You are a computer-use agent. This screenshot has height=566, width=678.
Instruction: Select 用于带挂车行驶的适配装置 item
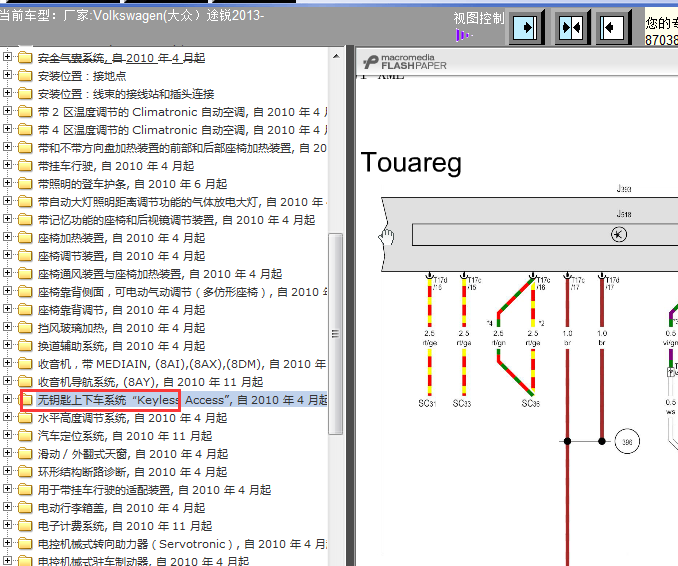click(154, 490)
